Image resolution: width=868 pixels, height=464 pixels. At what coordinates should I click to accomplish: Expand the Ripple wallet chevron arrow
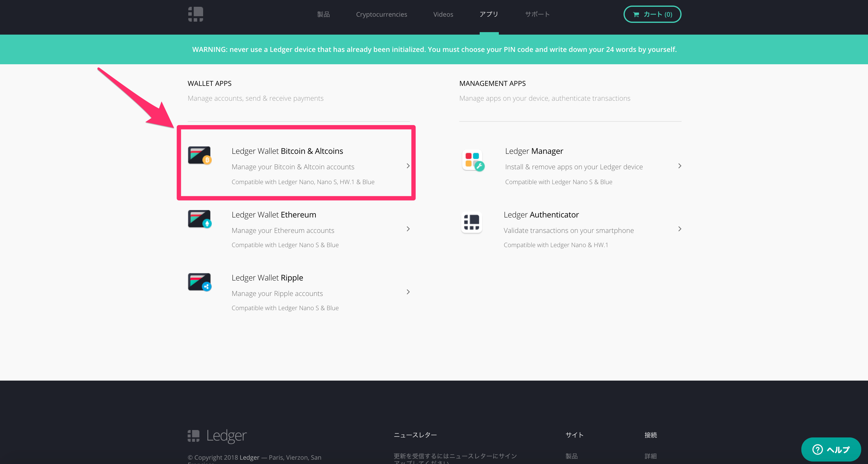coord(408,292)
